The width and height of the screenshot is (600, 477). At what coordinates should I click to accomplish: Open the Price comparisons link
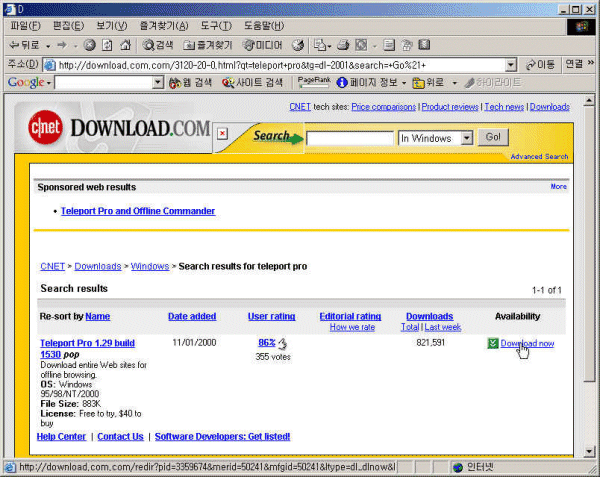point(383,107)
